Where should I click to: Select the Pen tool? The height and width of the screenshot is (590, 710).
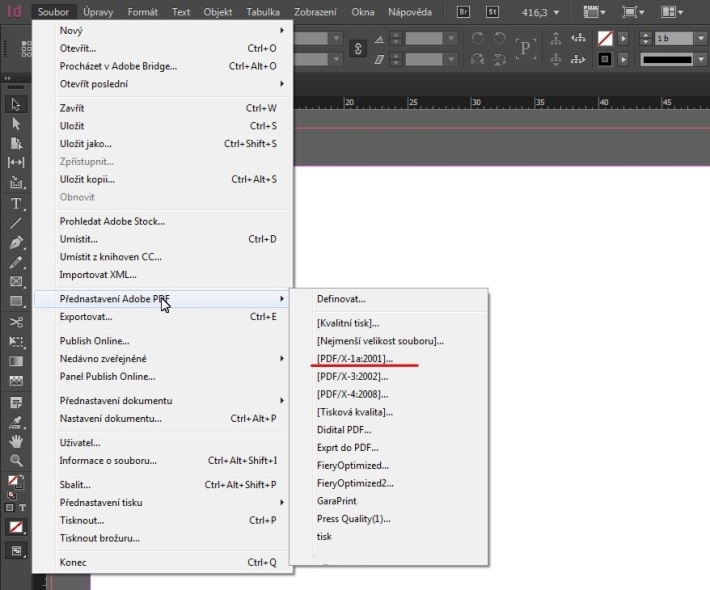[16, 243]
